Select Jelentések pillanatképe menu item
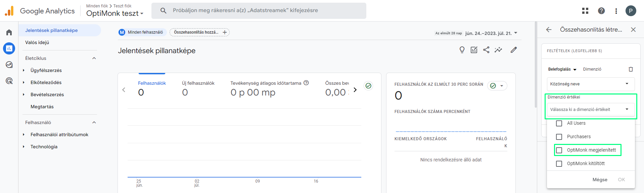644x193 pixels. (60, 30)
